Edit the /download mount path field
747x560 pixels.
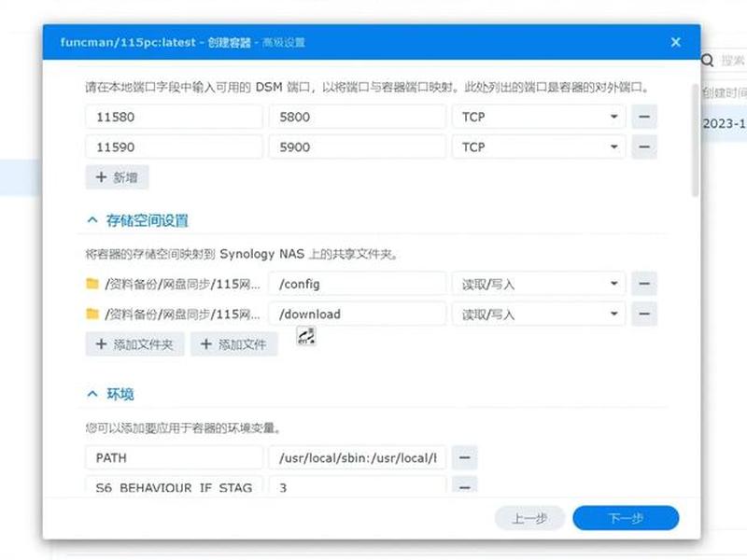point(358,314)
